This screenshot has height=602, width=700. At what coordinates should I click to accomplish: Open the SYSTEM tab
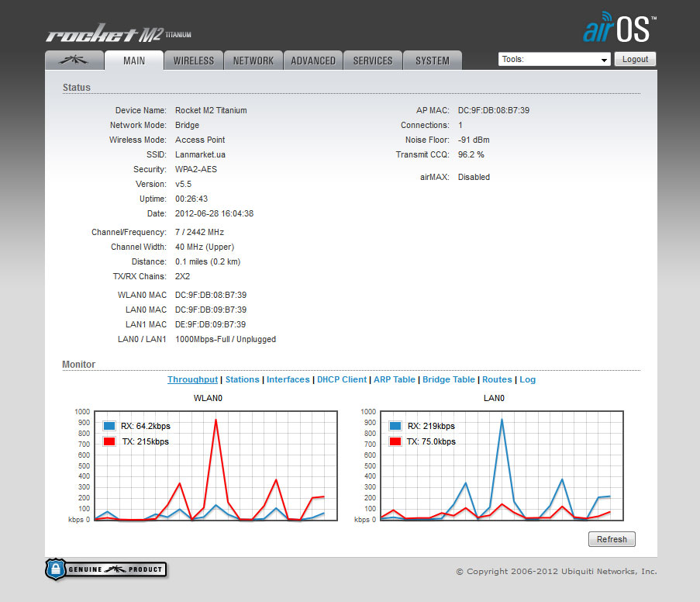[x=432, y=60]
